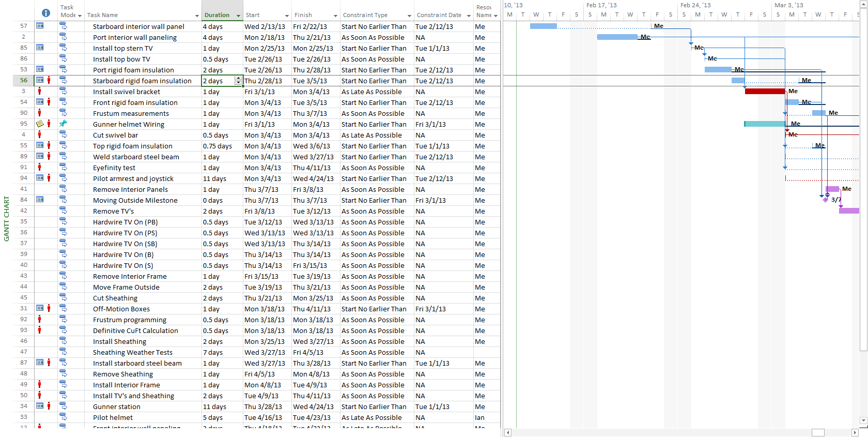Click the 'Feb 17, '13' timescale header

click(601, 5)
